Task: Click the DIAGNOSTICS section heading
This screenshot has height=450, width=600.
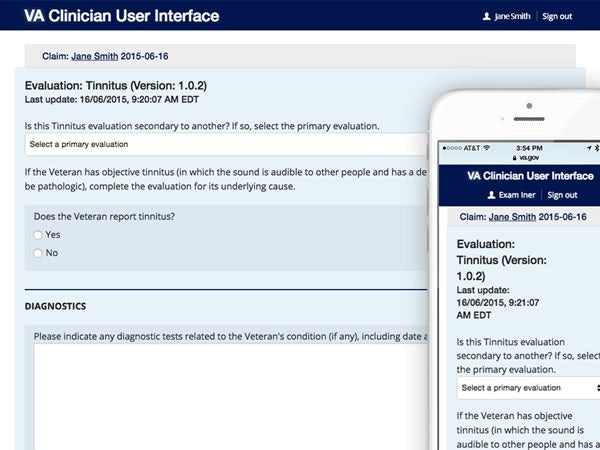Action: (55, 306)
